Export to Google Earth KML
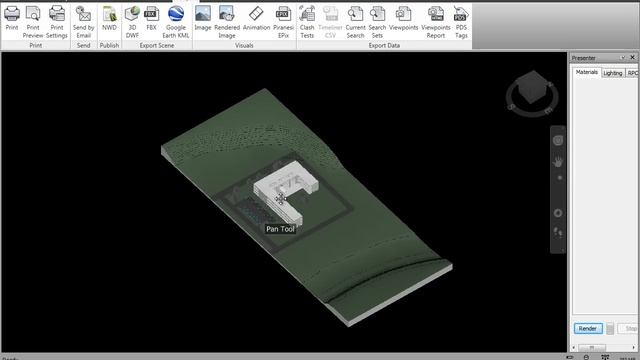This screenshot has width=640, height=360. pos(176,22)
